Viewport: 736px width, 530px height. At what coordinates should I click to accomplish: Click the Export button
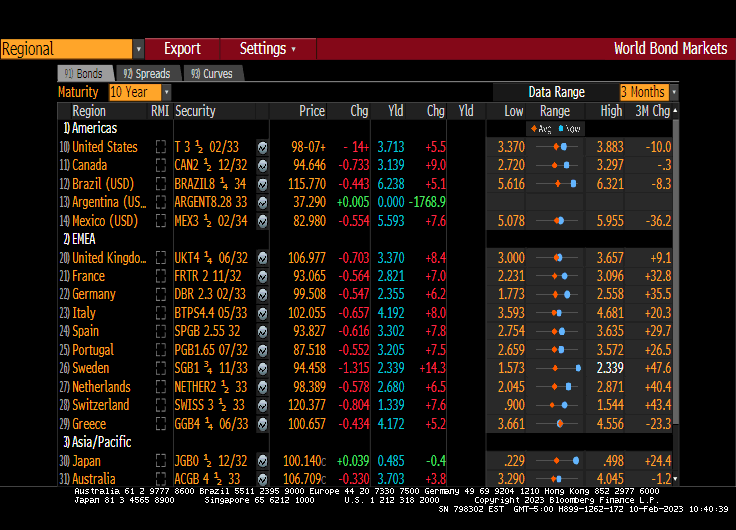[x=182, y=49]
